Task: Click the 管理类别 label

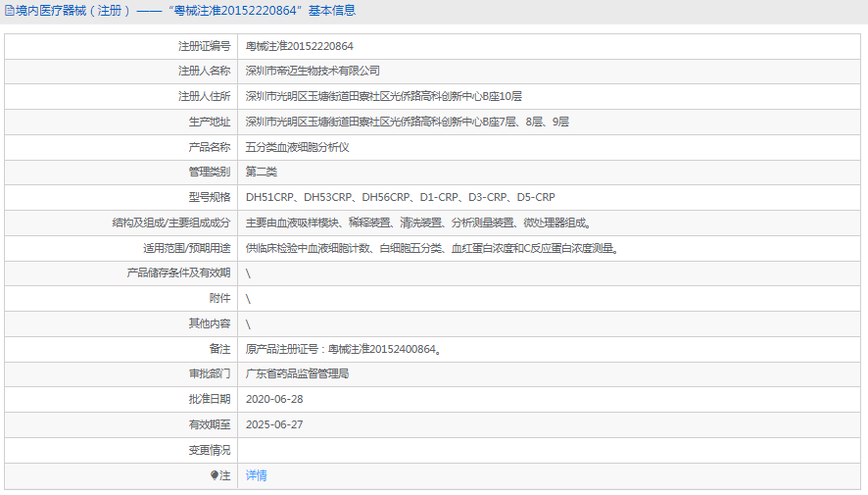Action: (x=210, y=172)
